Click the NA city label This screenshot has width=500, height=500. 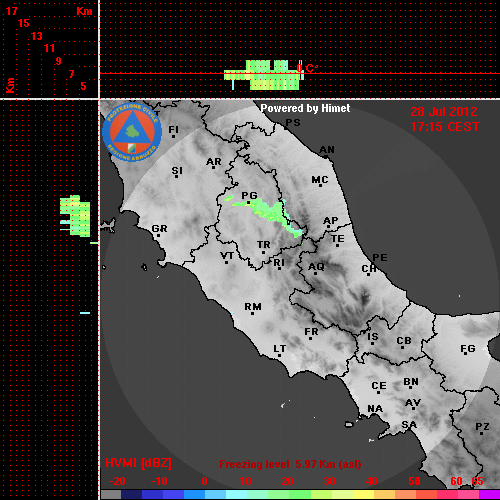click(x=375, y=409)
